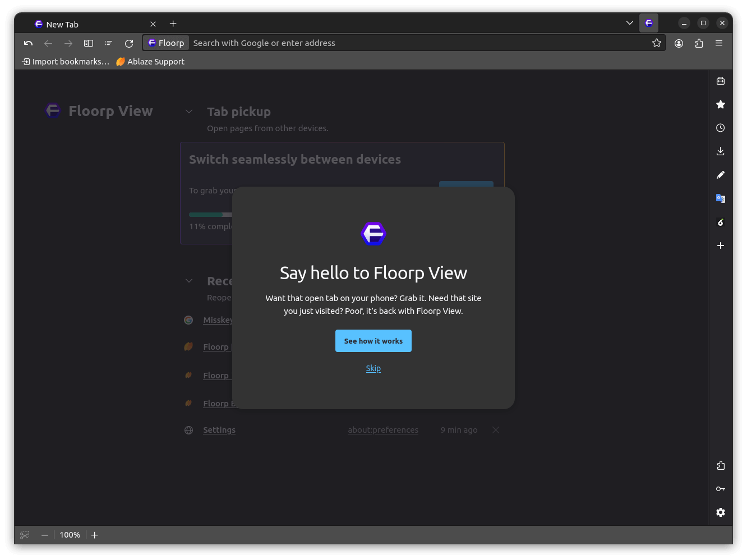Collapse the Recently closed section
This screenshot has height=560, width=747.
tap(189, 280)
